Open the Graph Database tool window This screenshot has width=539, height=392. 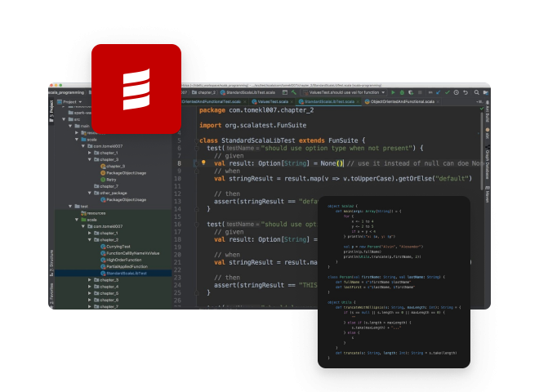tap(488, 163)
